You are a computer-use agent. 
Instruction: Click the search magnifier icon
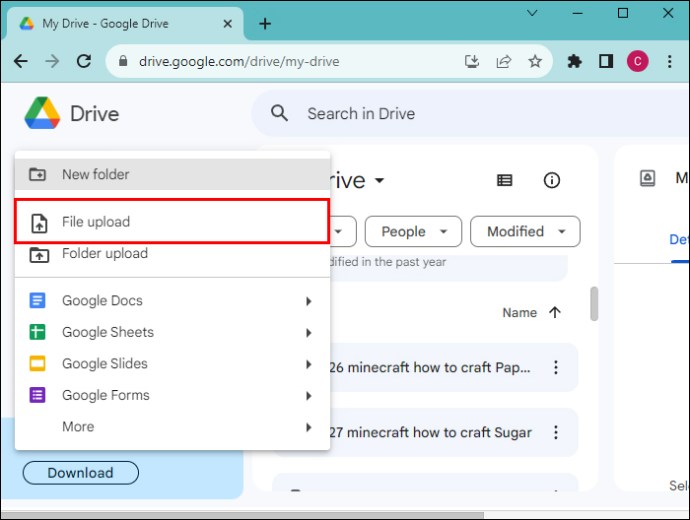pos(279,114)
